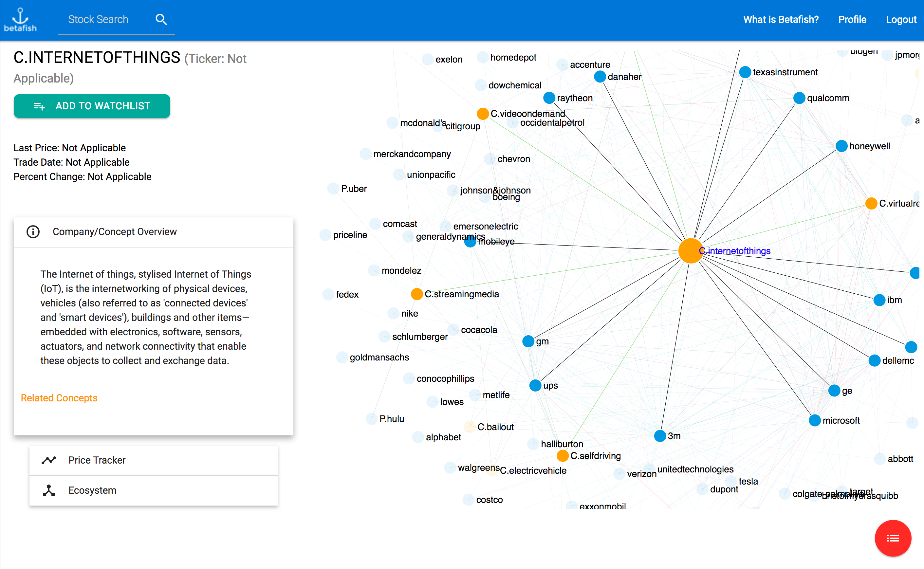Open the What is Betafish? page

781,20
